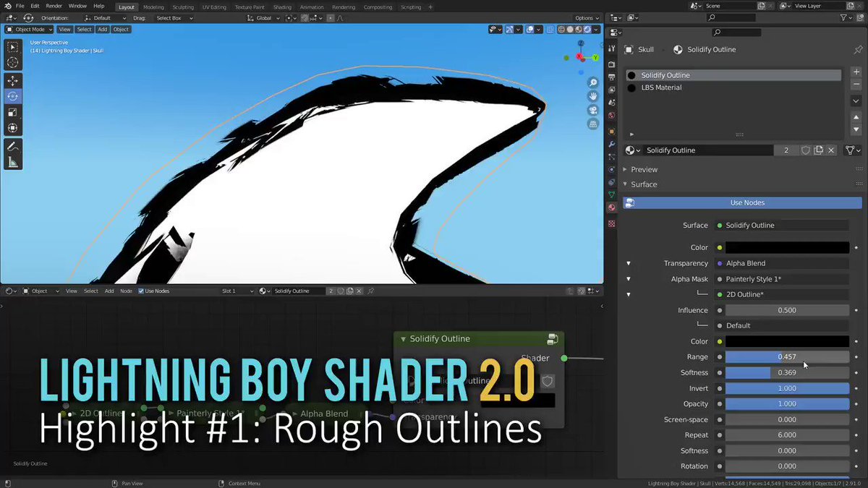Activate the Transform tool
The width and height of the screenshot is (868, 488).
[12, 128]
